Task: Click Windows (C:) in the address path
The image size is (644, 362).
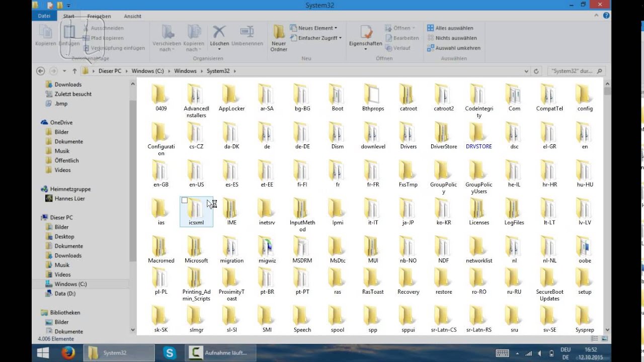Action: [147, 71]
